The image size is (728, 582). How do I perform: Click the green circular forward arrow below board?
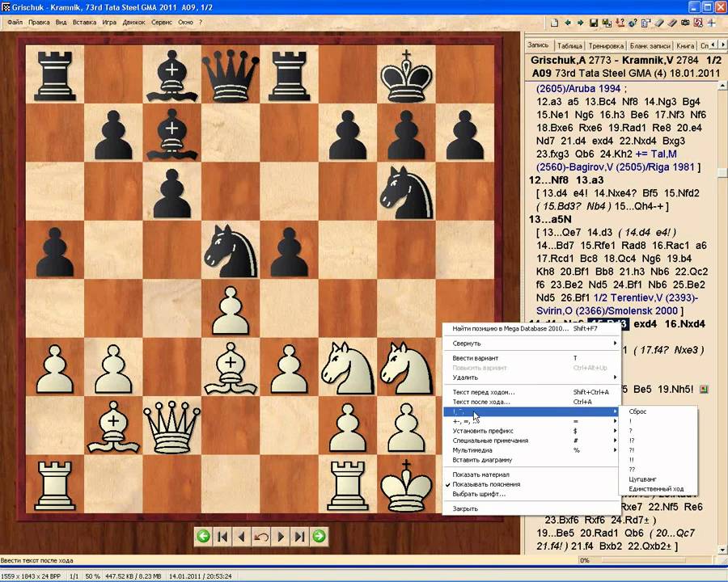click(319, 537)
